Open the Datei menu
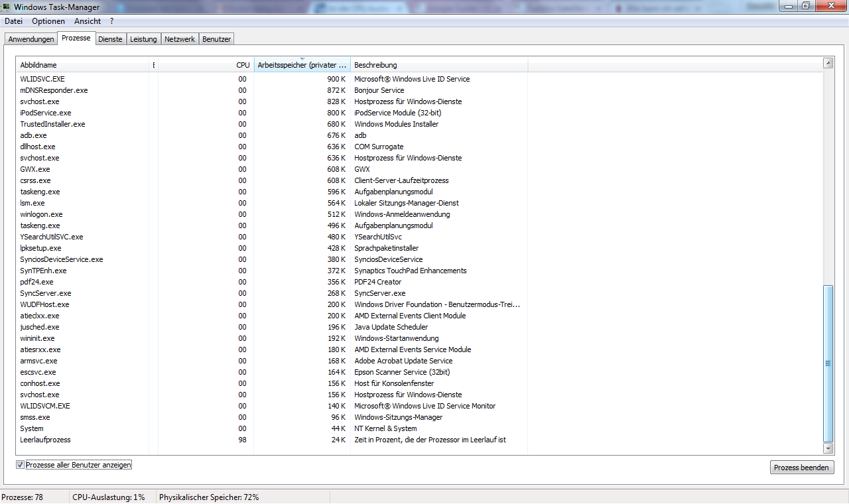This screenshot has height=504, width=849. click(14, 21)
